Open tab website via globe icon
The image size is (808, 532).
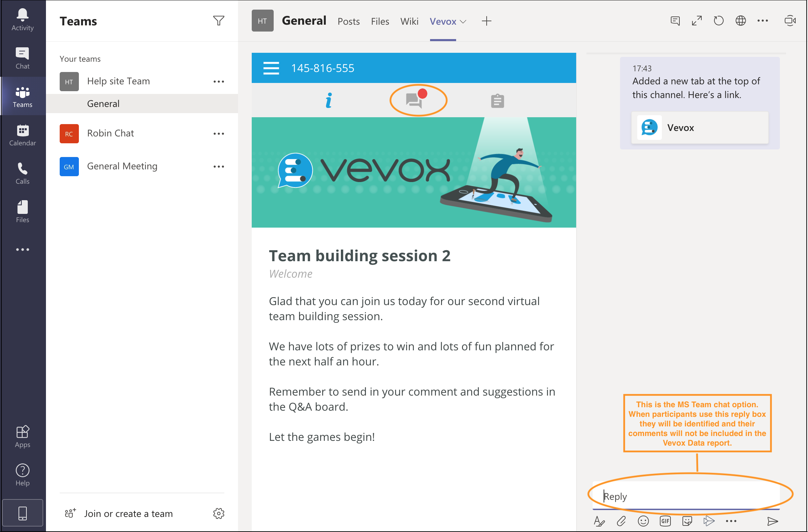pos(740,21)
